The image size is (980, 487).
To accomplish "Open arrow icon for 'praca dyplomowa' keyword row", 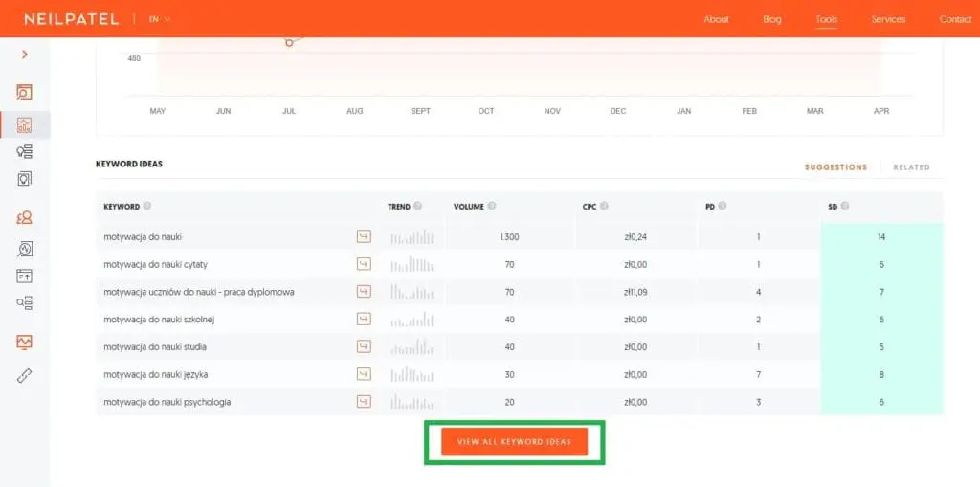I will pyautogui.click(x=364, y=291).
